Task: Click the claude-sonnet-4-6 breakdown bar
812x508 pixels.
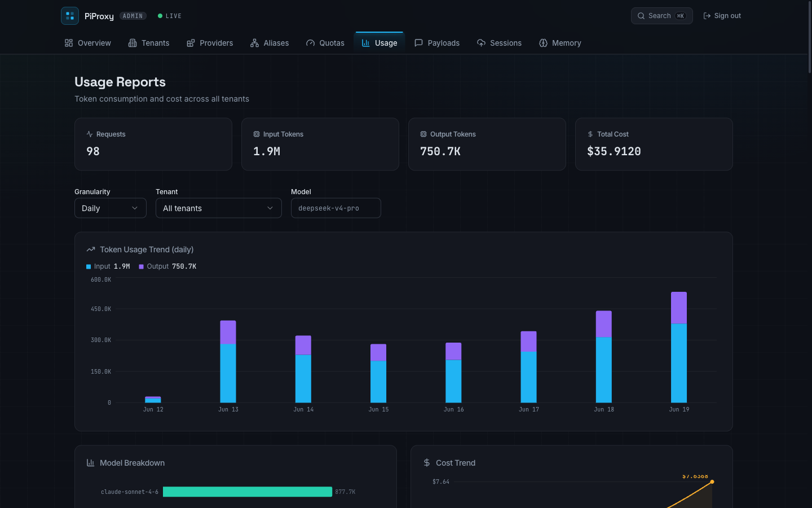Action: point(248,492)
